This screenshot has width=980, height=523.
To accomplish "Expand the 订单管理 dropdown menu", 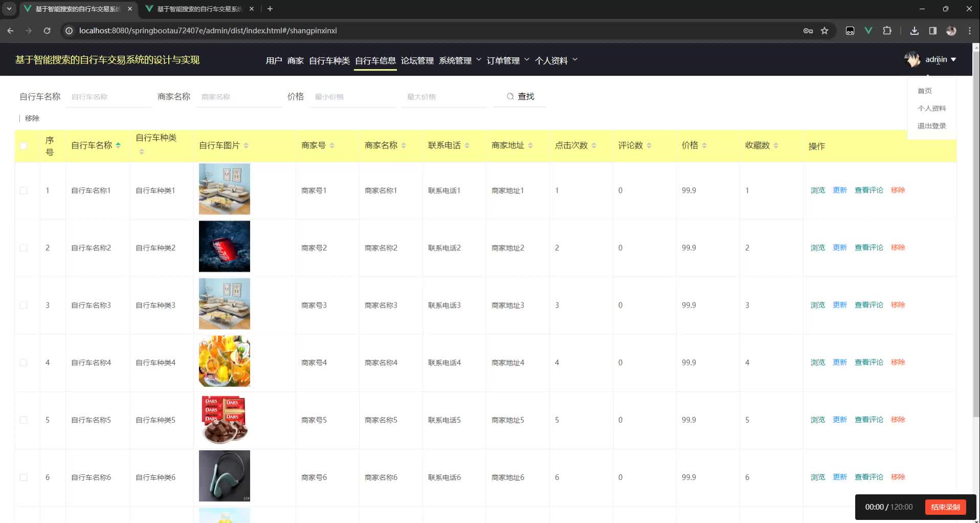I will [x=507, y=60].
